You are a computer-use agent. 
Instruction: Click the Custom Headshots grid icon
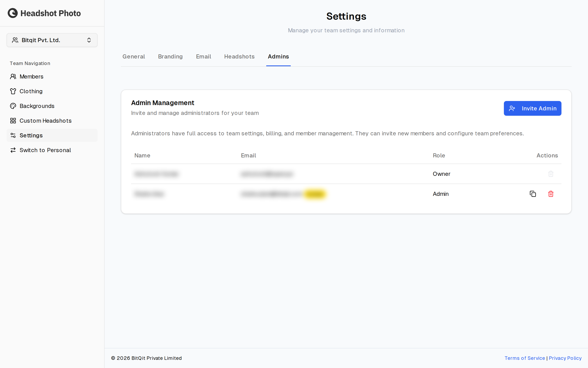pyautogui.click(x=13, y=121)
